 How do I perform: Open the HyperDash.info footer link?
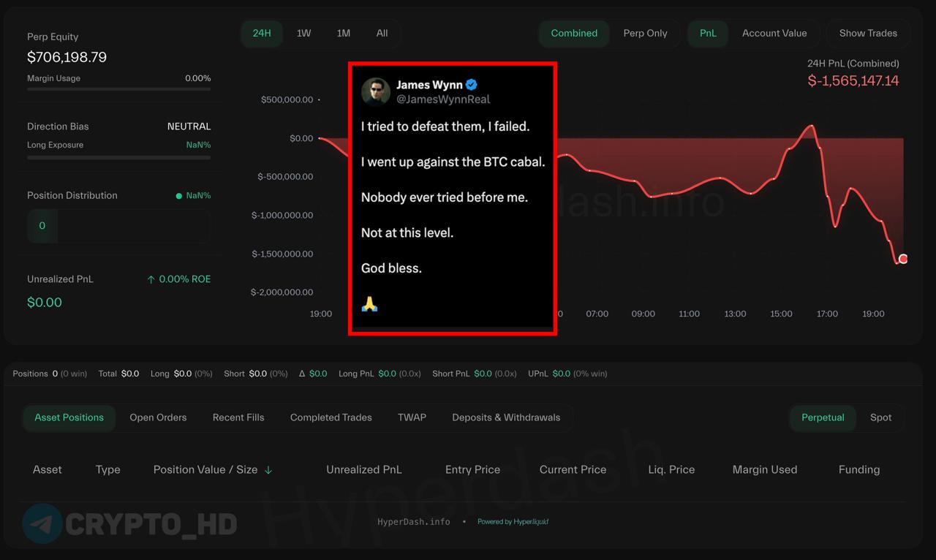[414, 521]
